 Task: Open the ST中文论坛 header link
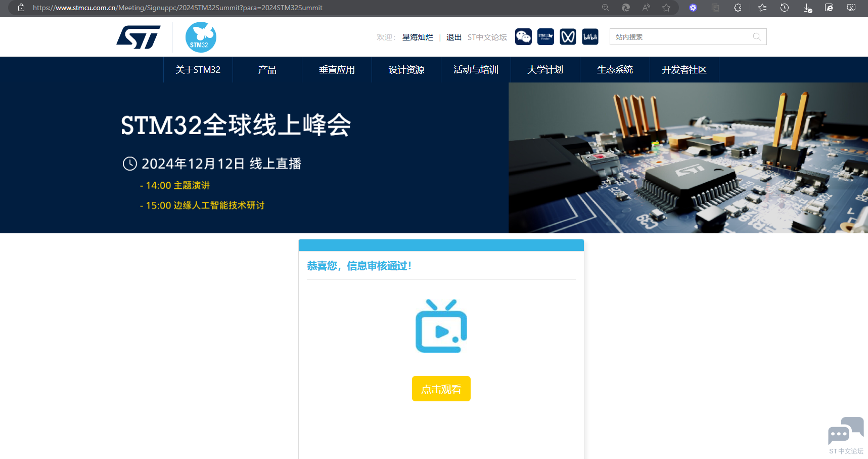[x=487, y=37]
